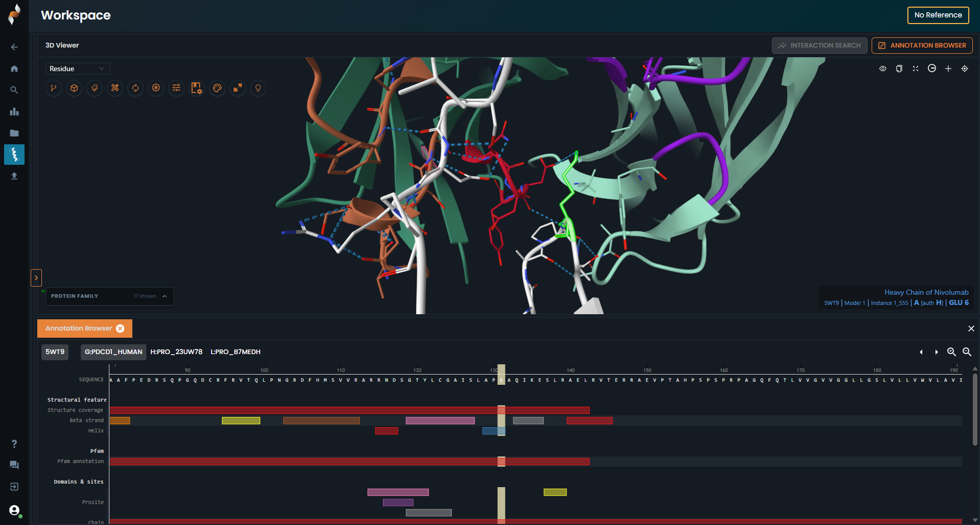Click the crosshair center-view icon

[x=965, y=69]
